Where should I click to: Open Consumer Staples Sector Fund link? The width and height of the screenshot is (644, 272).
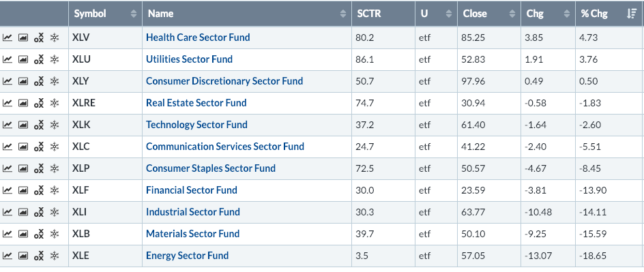click(x=211, y=168)
